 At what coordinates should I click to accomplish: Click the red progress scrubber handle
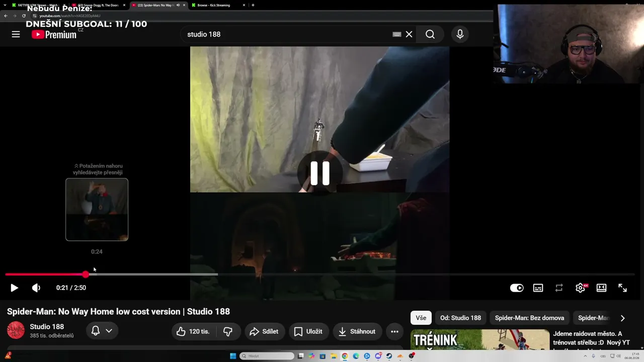pos(86,275)
